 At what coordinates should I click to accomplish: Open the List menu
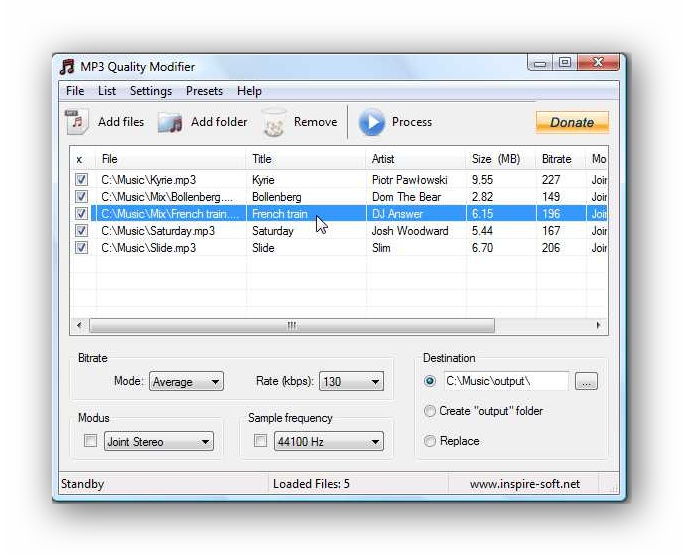click(x=107, y=91)
